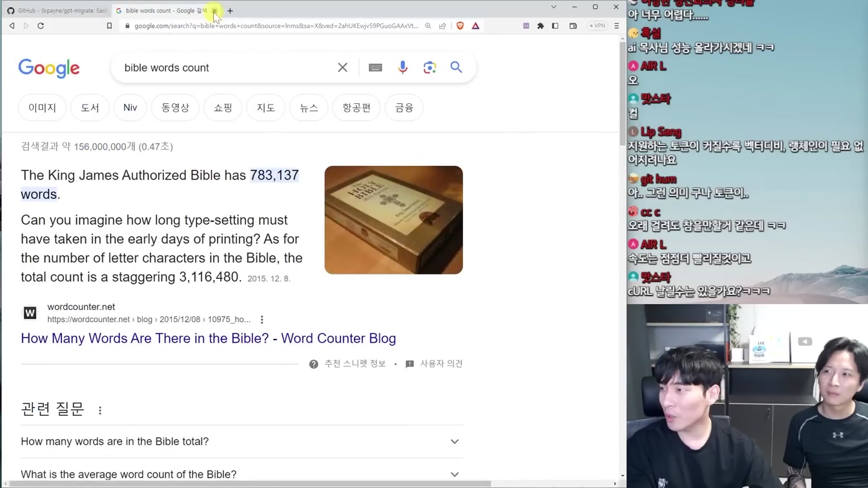The width and height of the screenshot is (868, 488).
Task: Select the 쇼핑 filter chip
Action: (223, 108)
